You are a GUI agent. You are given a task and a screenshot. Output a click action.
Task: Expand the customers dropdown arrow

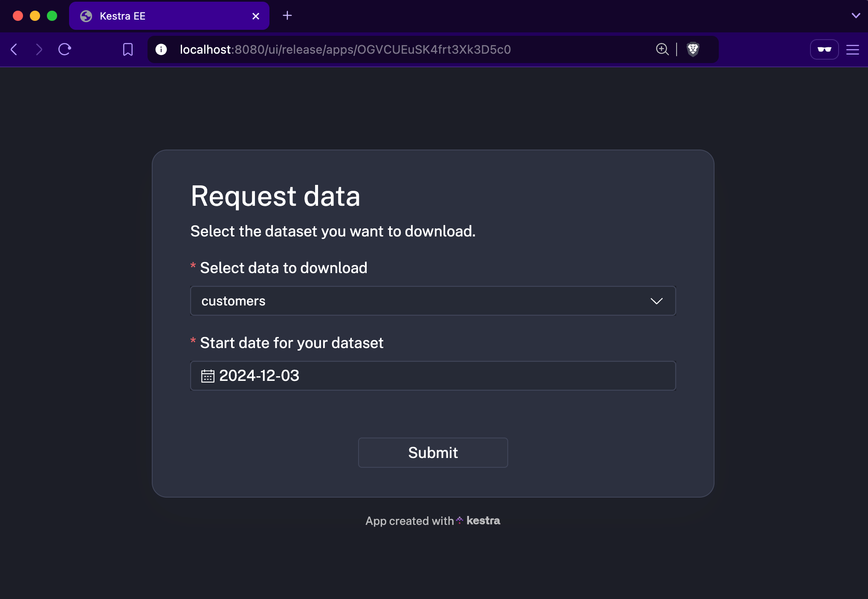click(x=657, y=301)
